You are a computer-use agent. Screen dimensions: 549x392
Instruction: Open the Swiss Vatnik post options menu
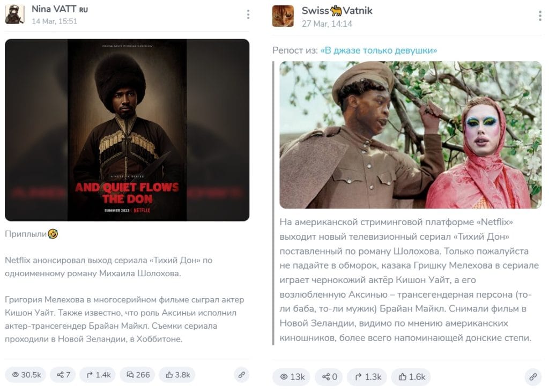pyautogui.click(x=540, y=16)
